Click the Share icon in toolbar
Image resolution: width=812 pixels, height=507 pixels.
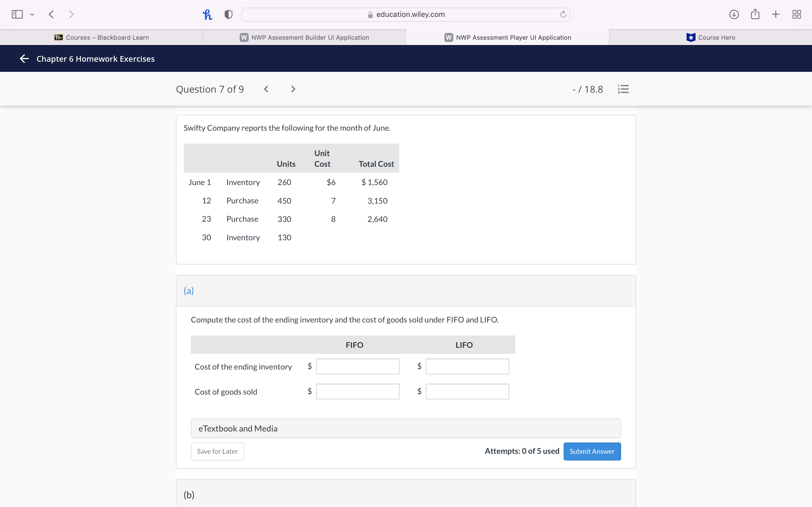[755, 14]
